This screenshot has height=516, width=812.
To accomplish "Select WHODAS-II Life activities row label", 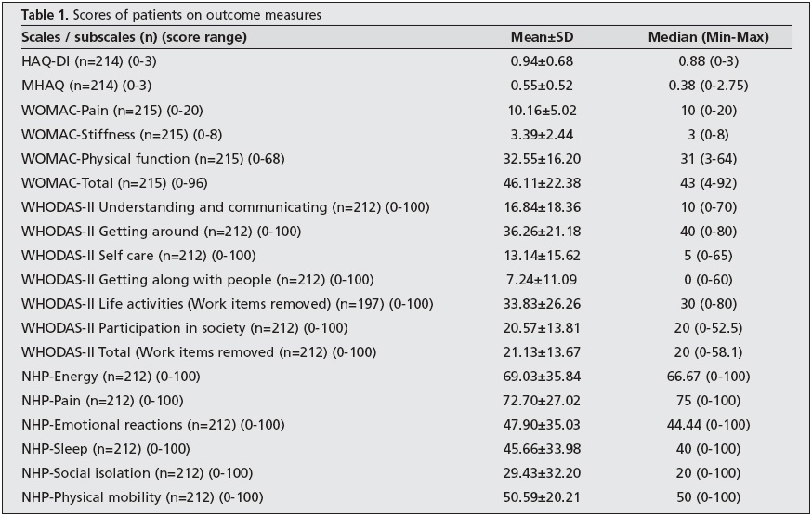I will pos(227,304).
